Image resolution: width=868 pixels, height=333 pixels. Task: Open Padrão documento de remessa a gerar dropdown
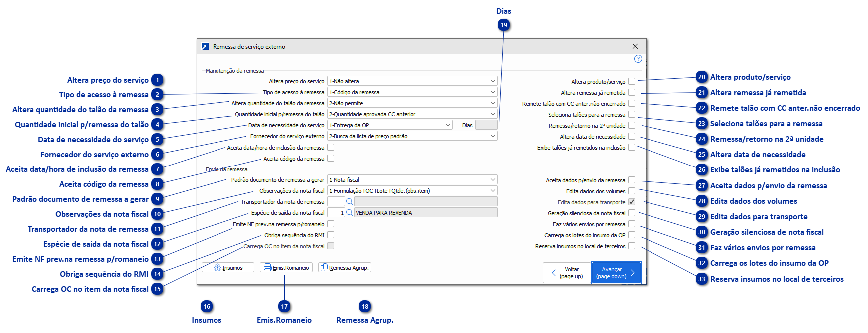point(413,180)
